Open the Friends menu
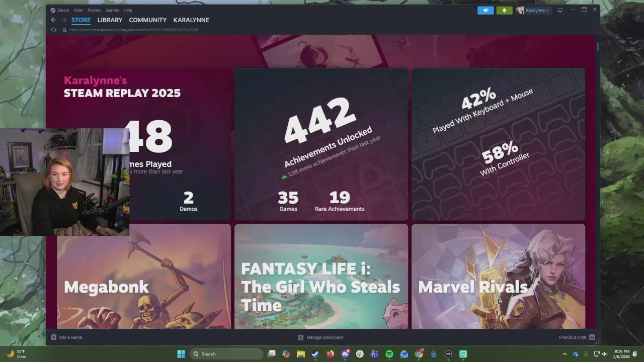The width and height of the screenshot is (644, 362). pos(95,10)
